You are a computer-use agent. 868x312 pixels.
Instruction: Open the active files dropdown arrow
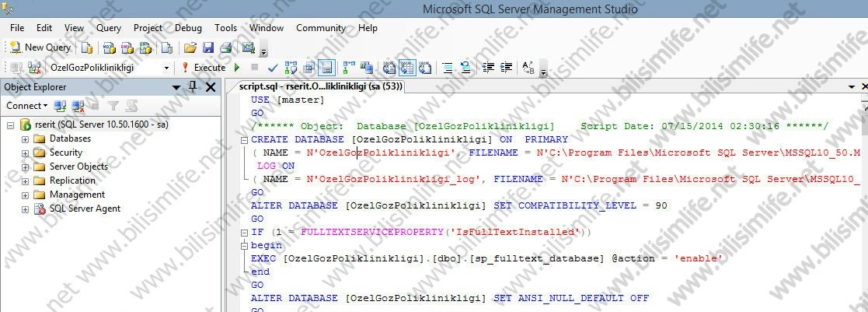(850, 87)
